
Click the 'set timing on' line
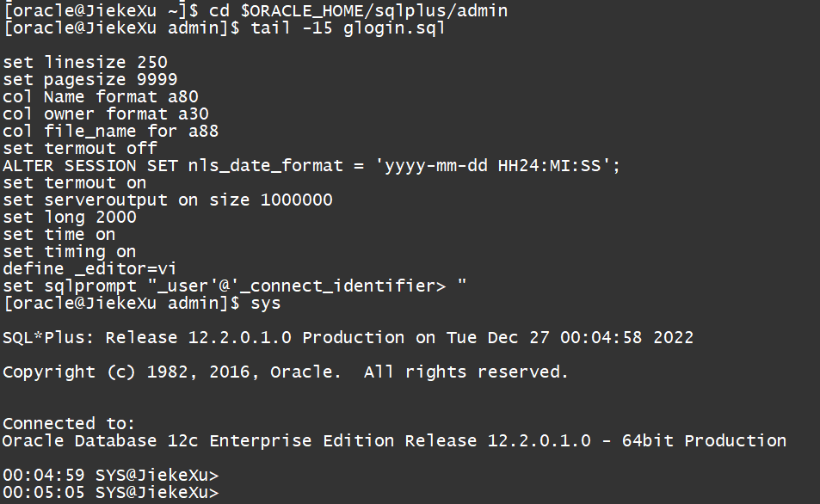pos(70,252)
